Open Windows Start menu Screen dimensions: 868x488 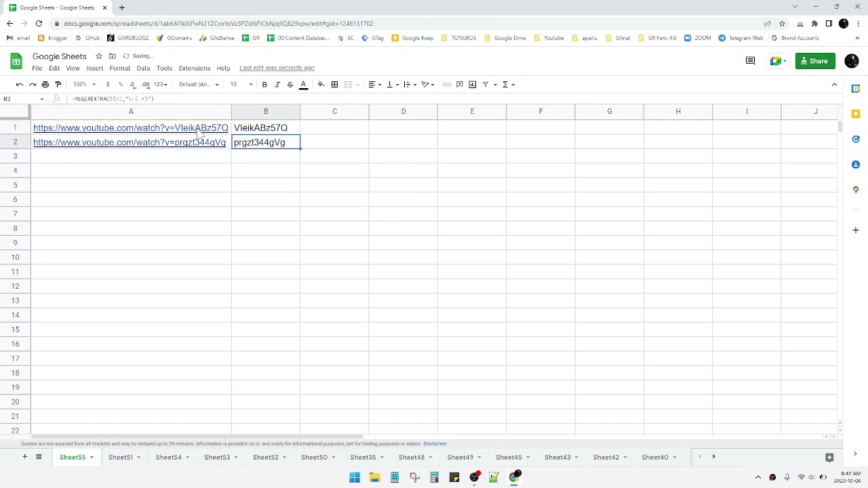pyautogui.click(x=355, y=478)
